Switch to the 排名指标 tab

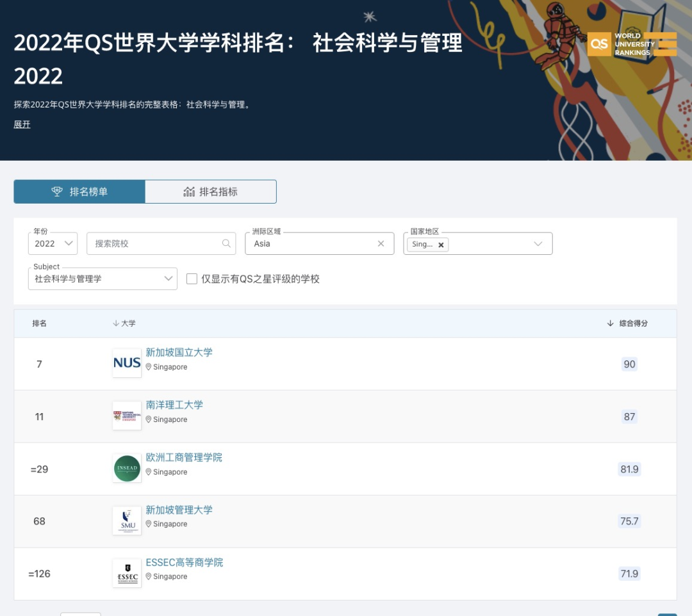pos(211,191)
